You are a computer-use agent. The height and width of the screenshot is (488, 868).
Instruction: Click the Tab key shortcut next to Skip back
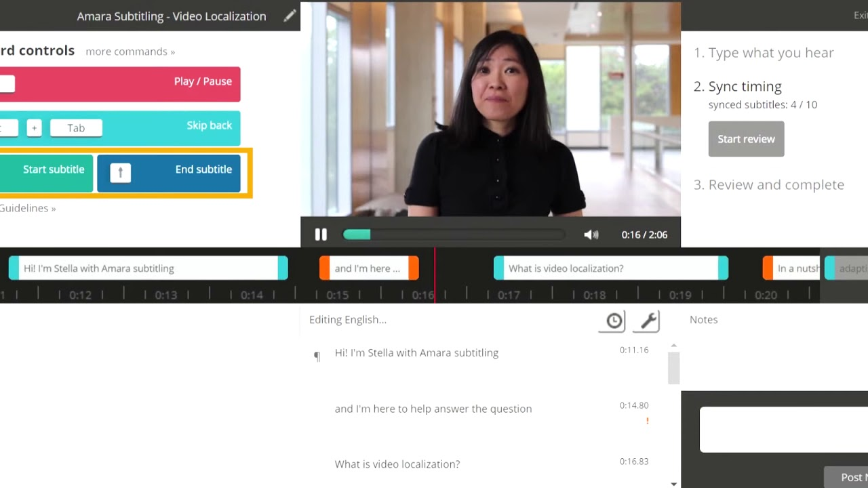click(75, 127)
